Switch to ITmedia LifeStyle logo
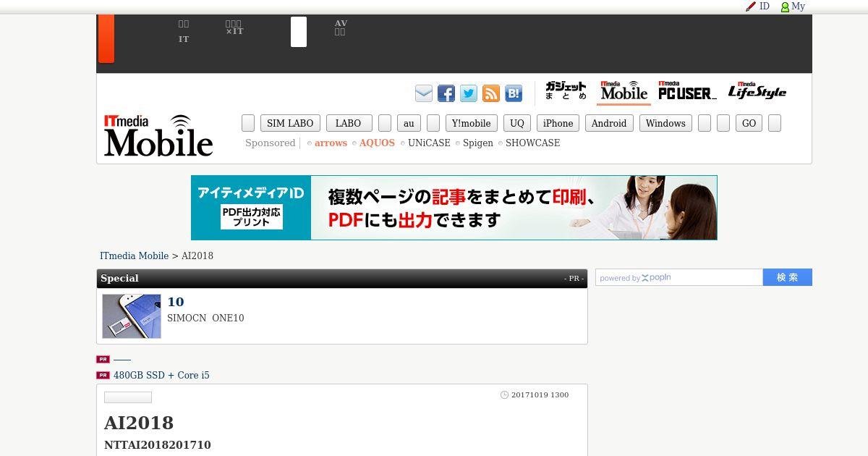This screenshot has height=456, width=868. pos(757,91)
